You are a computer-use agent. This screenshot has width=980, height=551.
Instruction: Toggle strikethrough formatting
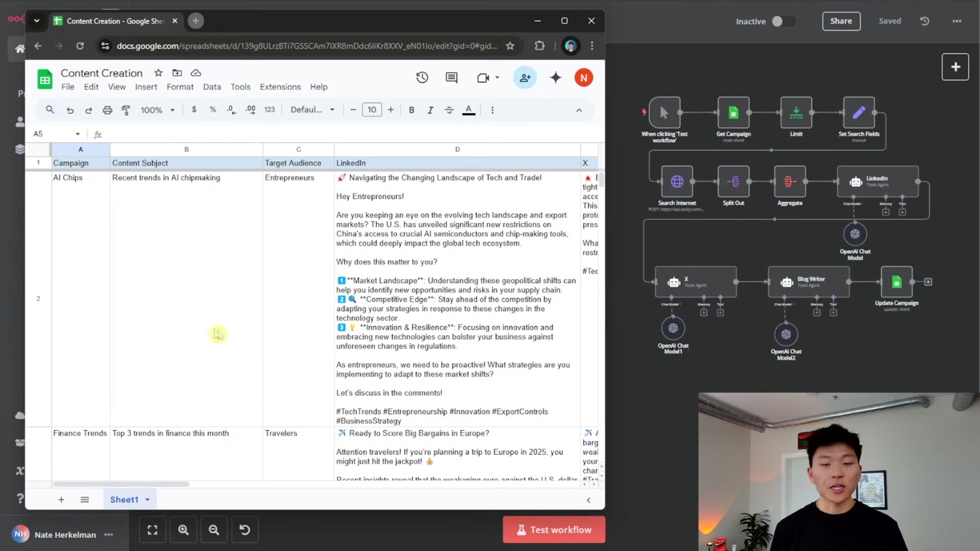(x=449, y=110)
